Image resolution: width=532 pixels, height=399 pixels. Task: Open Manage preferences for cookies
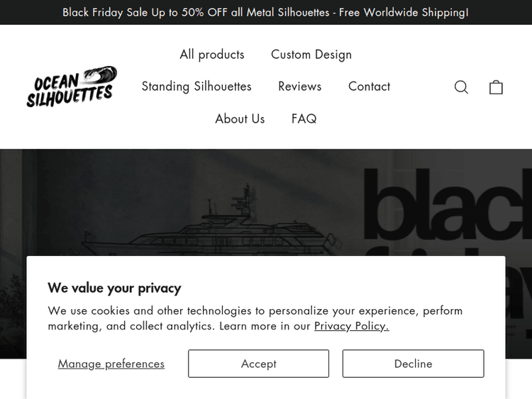tap(111, 364)
